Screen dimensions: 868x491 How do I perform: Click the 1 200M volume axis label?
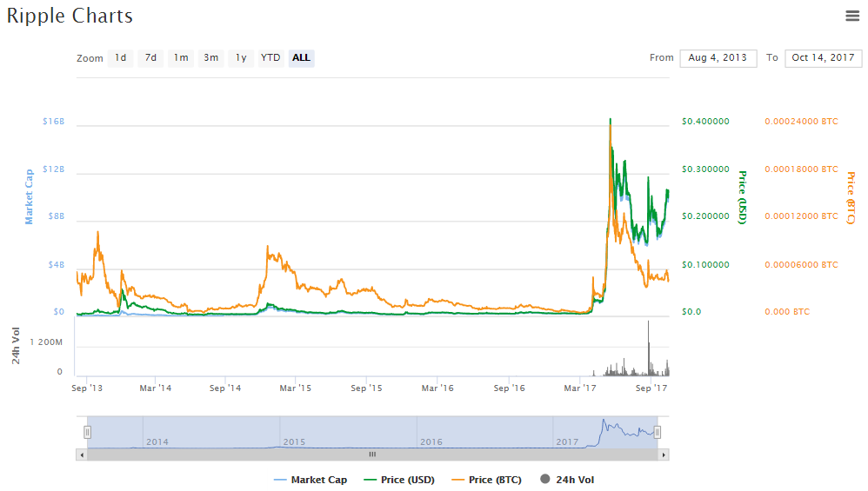click(46, 342)
